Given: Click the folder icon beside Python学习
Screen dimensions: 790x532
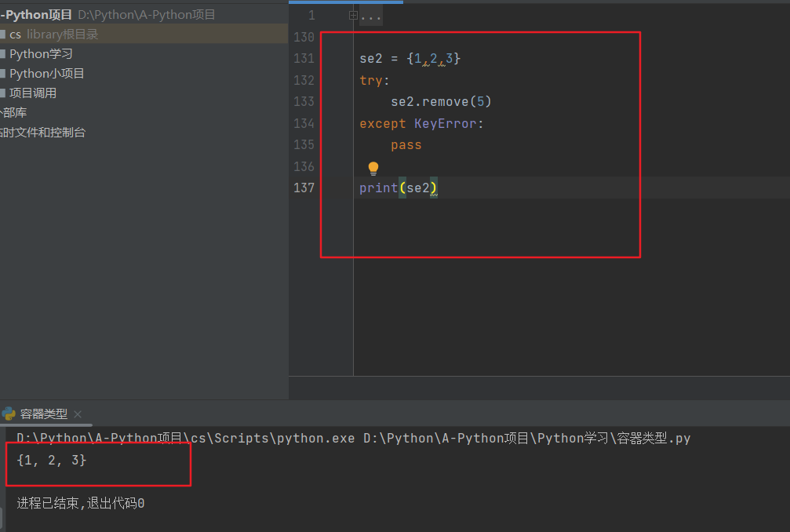Looking at the screenshot, I should coord(2,54).
